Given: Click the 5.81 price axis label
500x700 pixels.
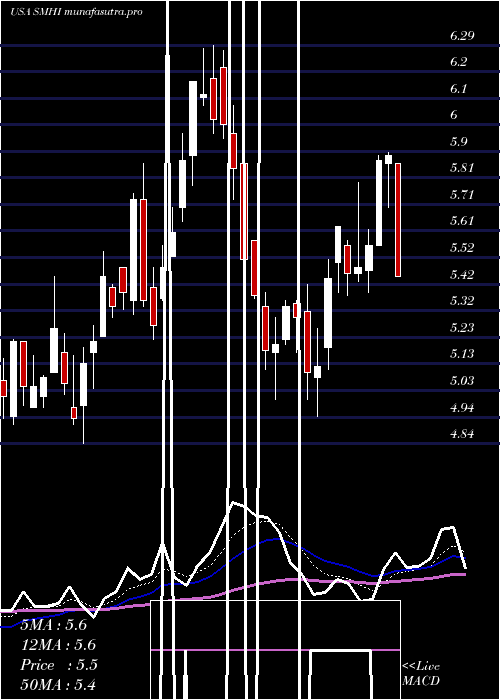Looking at the screenshot, I should 462,168.
